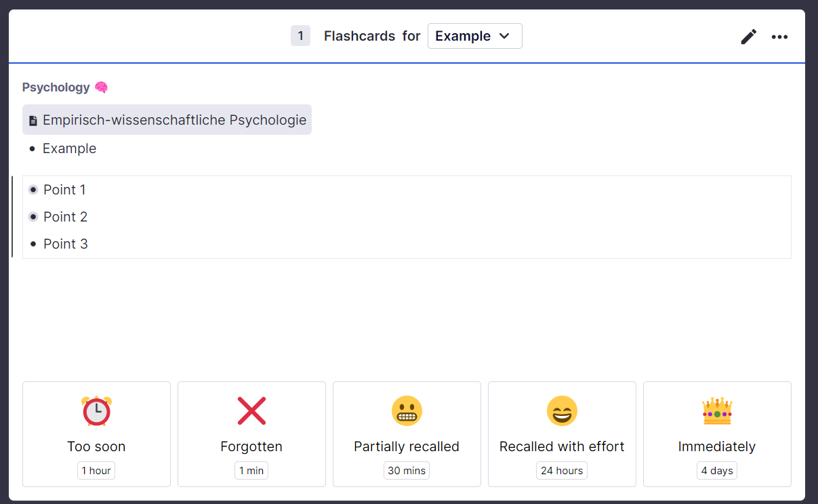This screenshot has height=504, width=818.
Task: Toggle the Point 1 bullet
Action: pyautogui.click(x=33, y=190)
